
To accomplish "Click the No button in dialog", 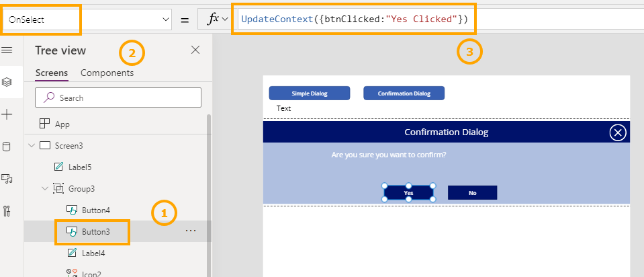I will coord(472,193).
